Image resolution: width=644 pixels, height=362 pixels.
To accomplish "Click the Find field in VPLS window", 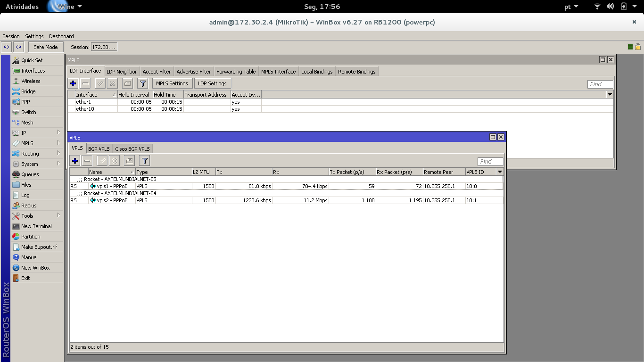I will click(490, 162).
